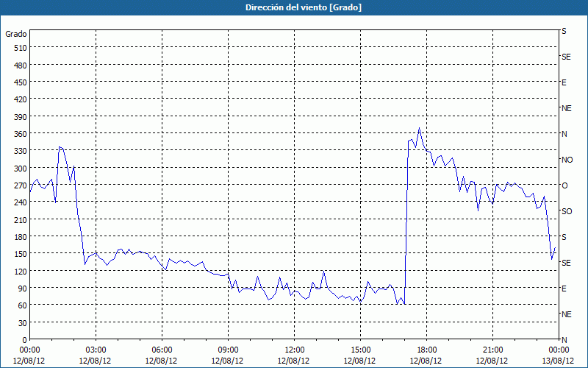Click the 210 y-axis value
Viewport: 588px width, 368px height.
coord(21,219)
